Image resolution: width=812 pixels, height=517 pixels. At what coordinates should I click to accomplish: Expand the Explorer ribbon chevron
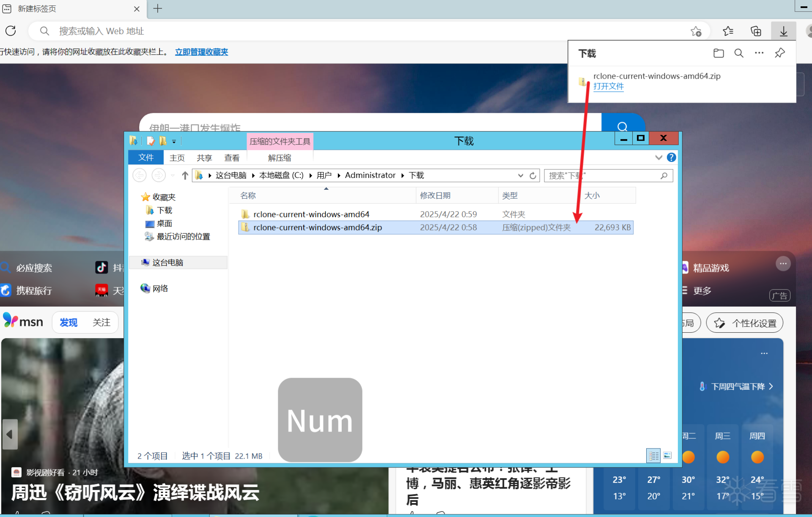[x=658, y=157]
